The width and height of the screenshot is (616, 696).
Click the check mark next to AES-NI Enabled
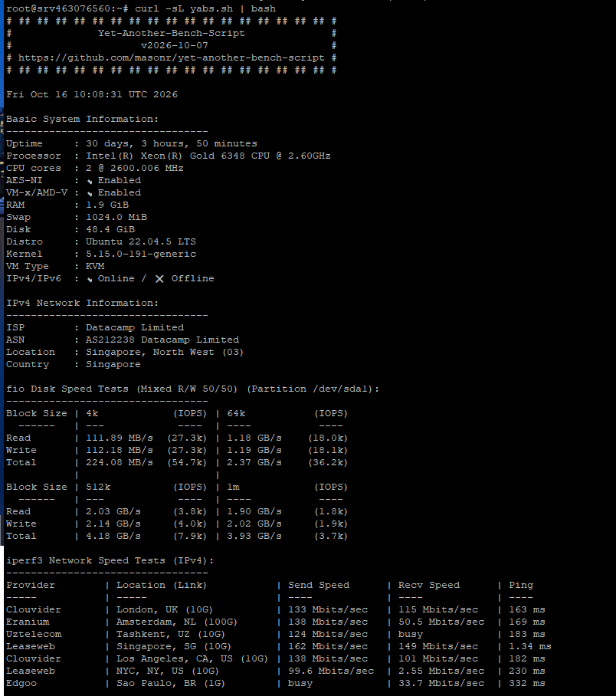click(90, 181)
